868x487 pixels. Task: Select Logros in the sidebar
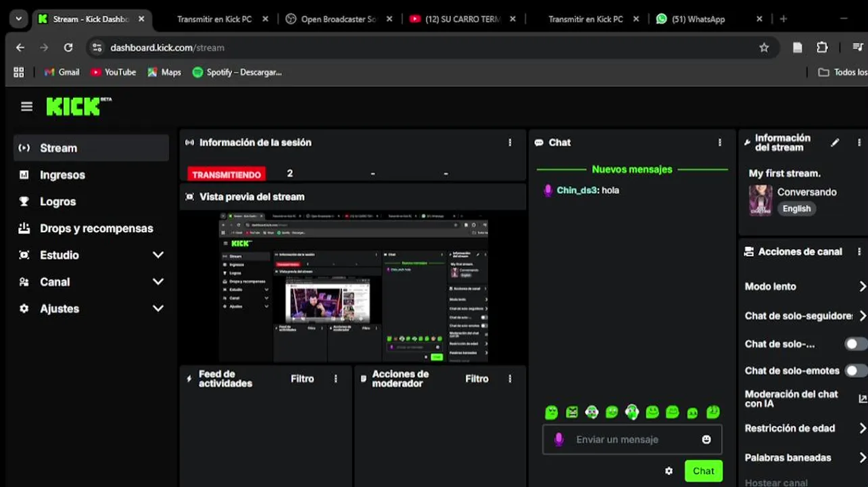91,202
